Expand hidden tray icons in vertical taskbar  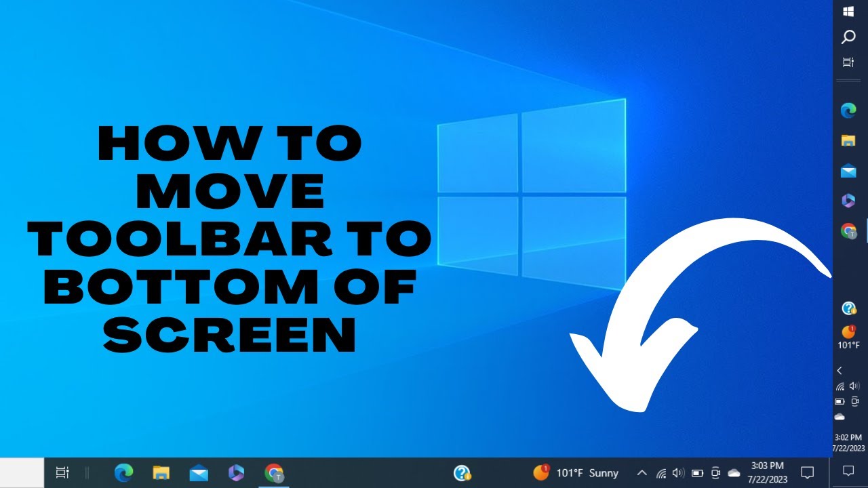tap(840, 370)
